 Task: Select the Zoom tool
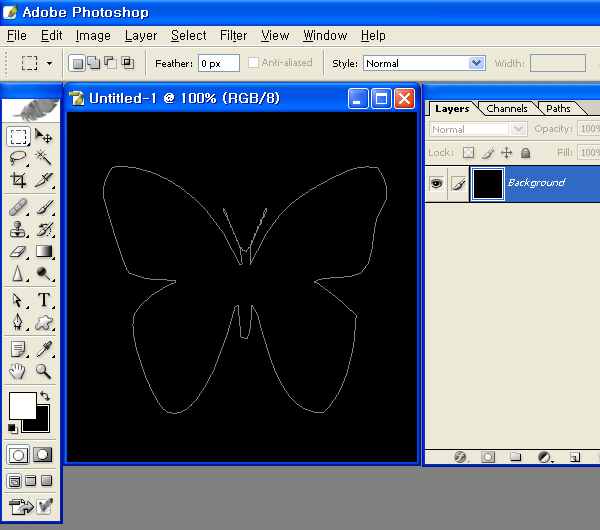click(43, 371)
